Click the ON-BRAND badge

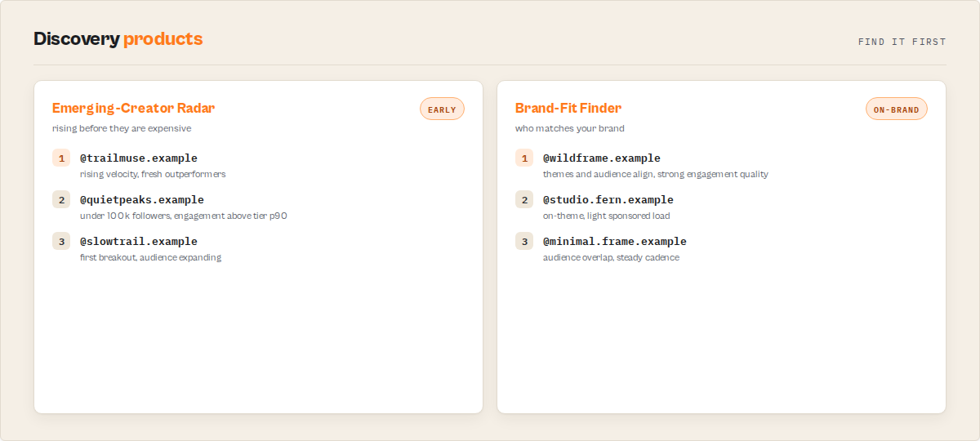897,109
